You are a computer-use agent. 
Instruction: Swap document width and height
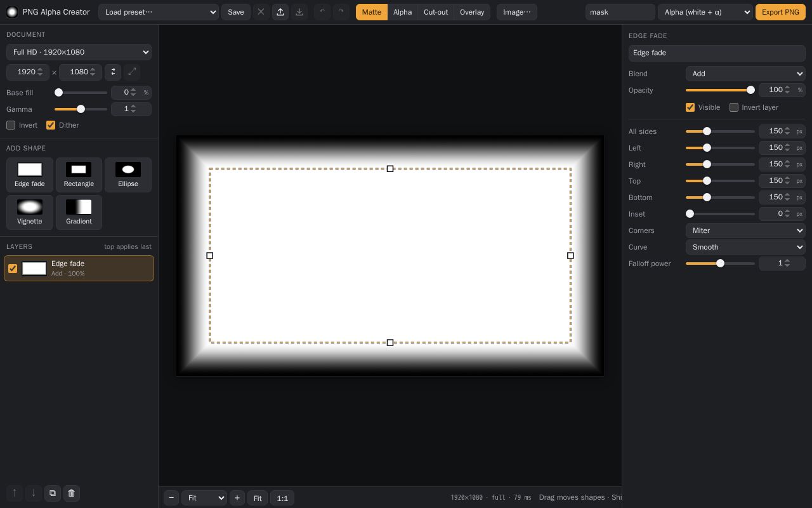pyautogui.click(x=113, y=72)
